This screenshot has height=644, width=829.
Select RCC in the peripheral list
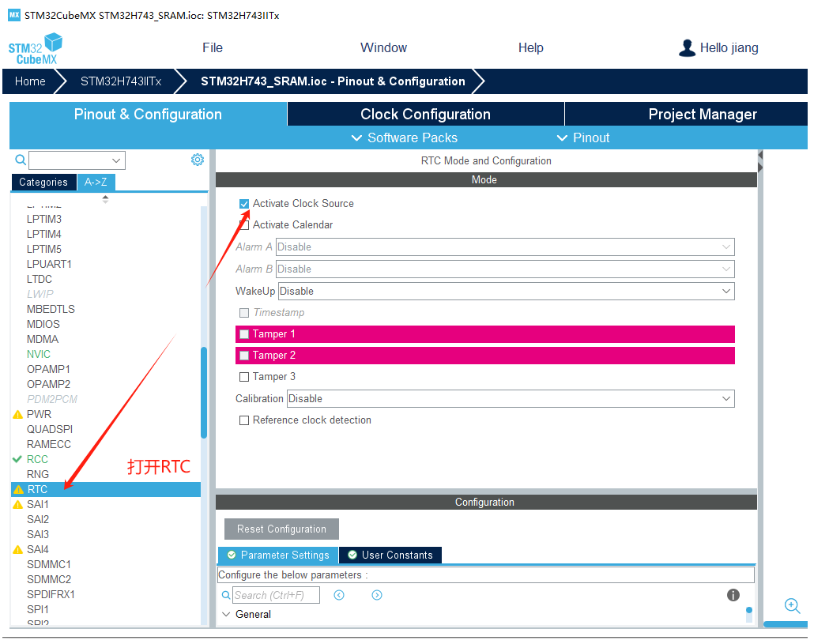pyautogui.click(x=37, y=459)
